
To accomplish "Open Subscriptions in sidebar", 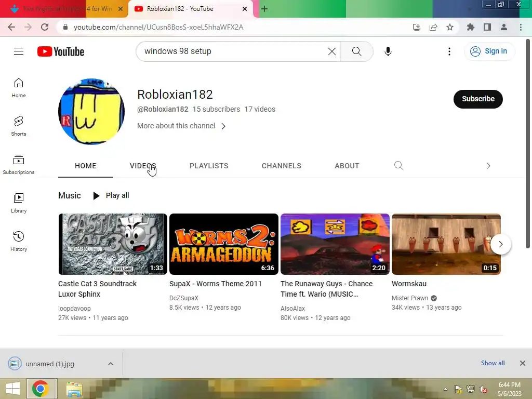I will tap(19, 164).
